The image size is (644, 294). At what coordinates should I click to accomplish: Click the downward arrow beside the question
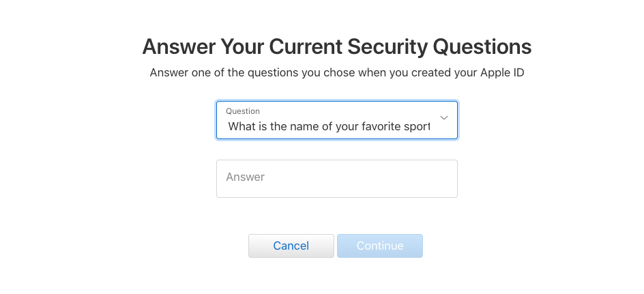444,118
